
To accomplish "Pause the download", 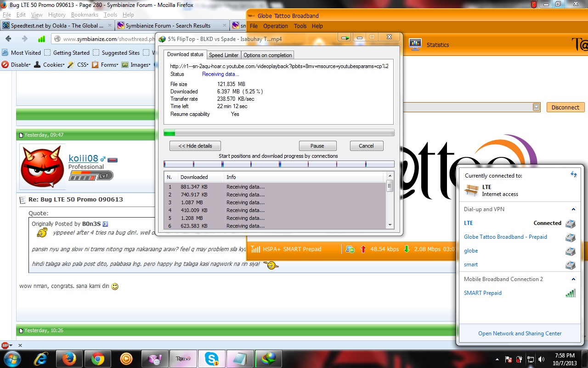I will pyautogui.click(x=317, y=146).
